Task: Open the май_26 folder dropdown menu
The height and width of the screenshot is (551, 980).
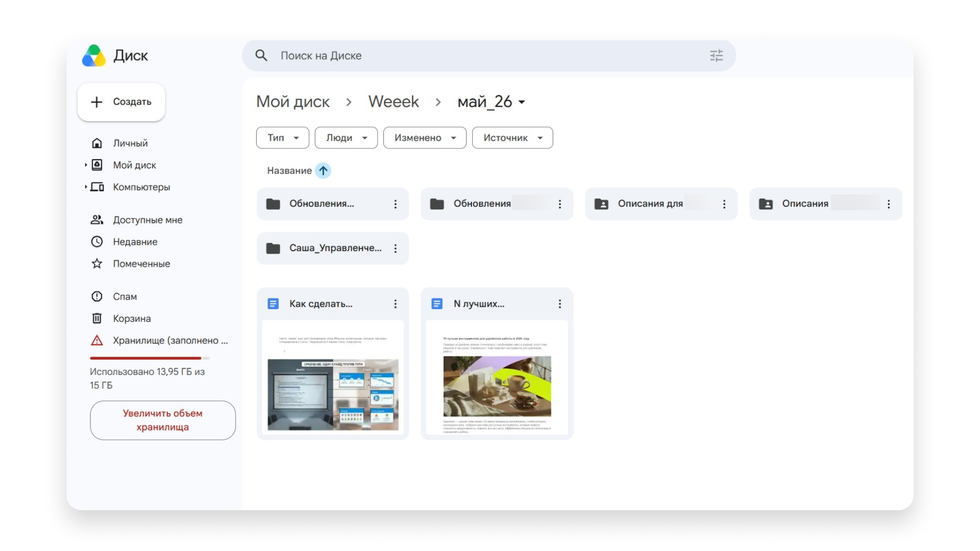Action: click(x=522, y=102)
